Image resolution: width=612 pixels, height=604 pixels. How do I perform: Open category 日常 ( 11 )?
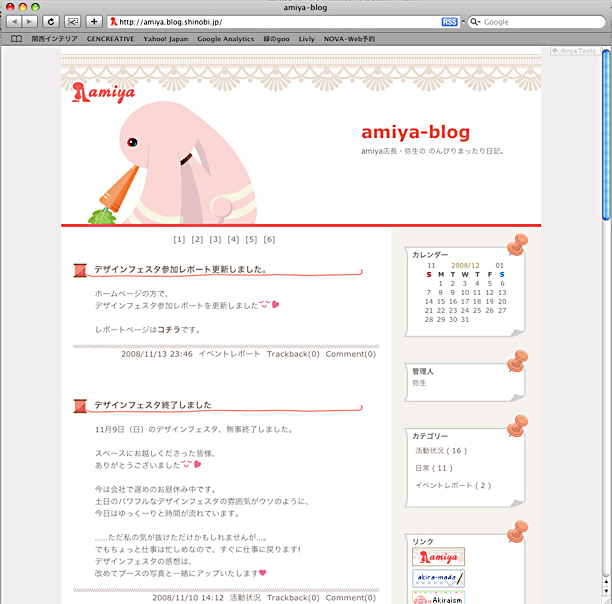pos(434,468)
